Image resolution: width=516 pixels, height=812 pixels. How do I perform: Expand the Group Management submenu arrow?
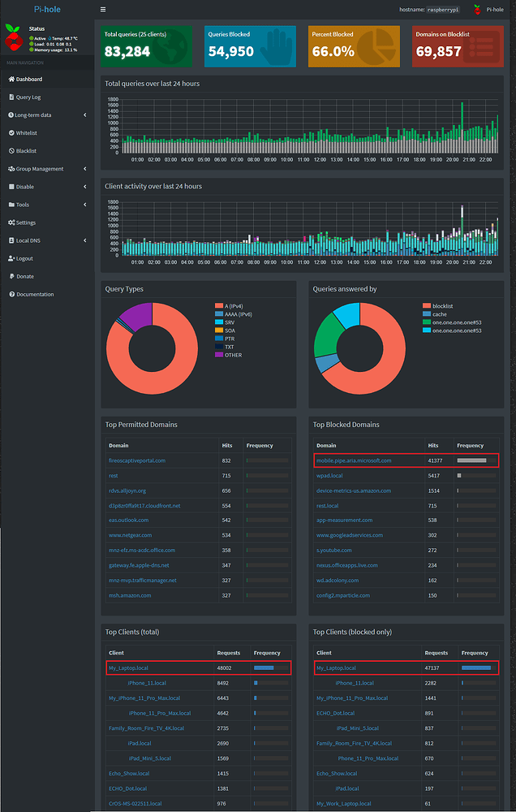pos(85,169)
